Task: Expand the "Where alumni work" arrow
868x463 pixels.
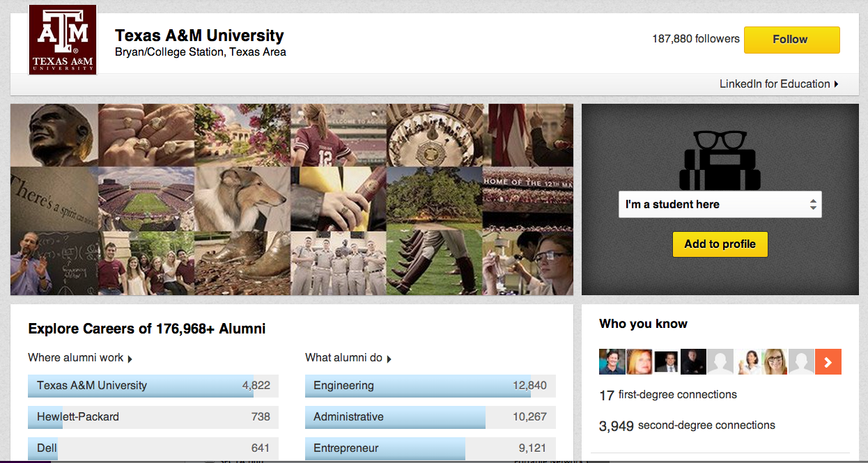Action: [x=130, y=359]
